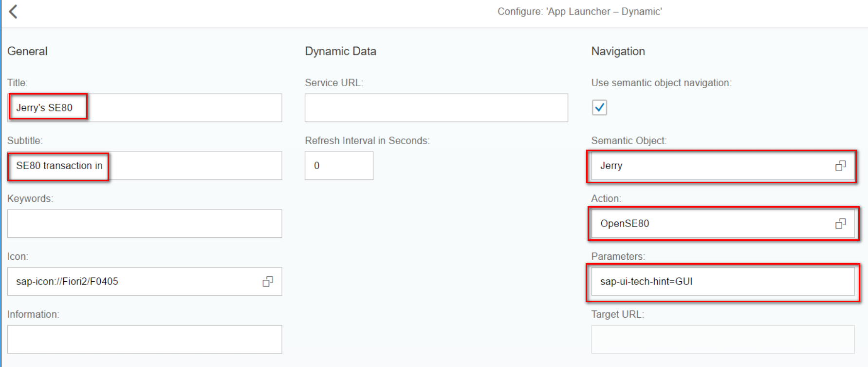Click the General section heading
Viewport: 868px width, 367px height.
click(x=27, y=51)
